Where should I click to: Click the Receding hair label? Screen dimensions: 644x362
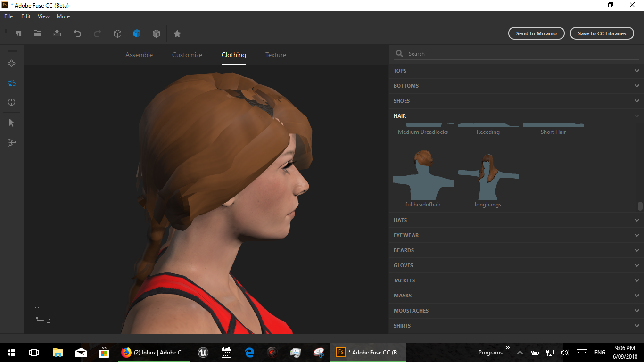488,132
